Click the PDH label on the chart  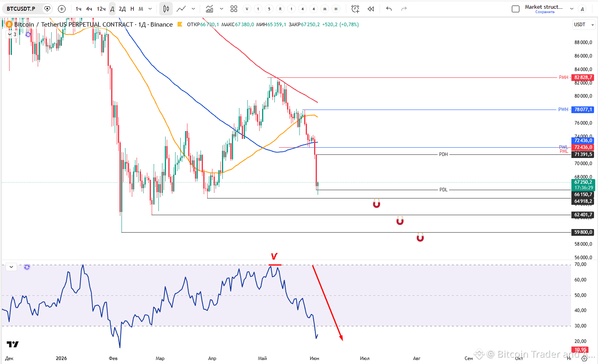coord(443,154)
